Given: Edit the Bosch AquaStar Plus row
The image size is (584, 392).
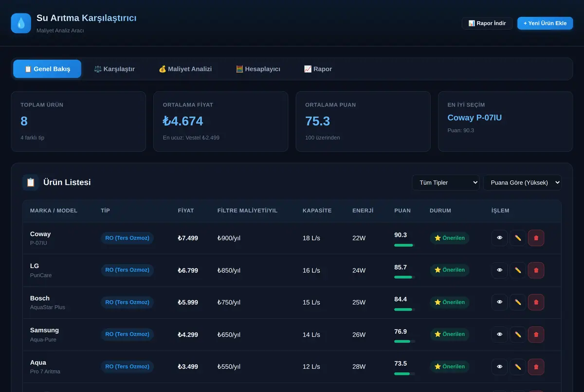Looking at the screenshot, I should point(518,302).
